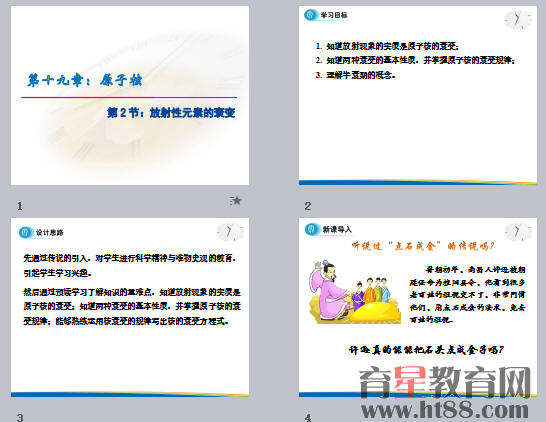Click the clock icon on slide 4

click(x=518, y=232)
